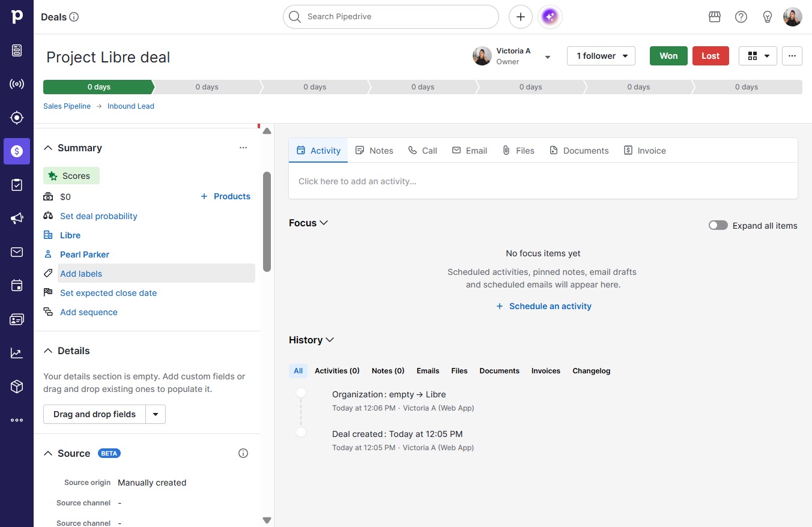Viewport: 812px width, 527px height.
Task: Open the Marketplace store icon
Action: 715,17
